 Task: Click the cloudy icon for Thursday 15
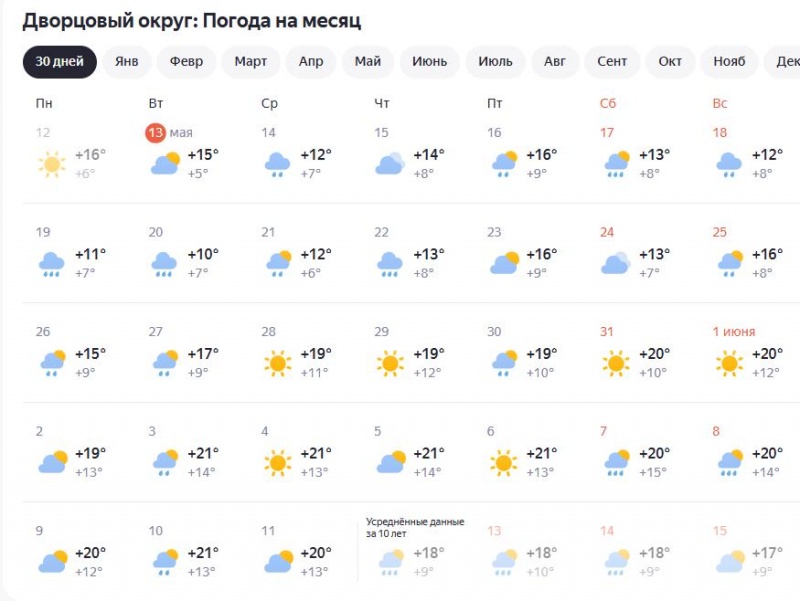(390, 163)
